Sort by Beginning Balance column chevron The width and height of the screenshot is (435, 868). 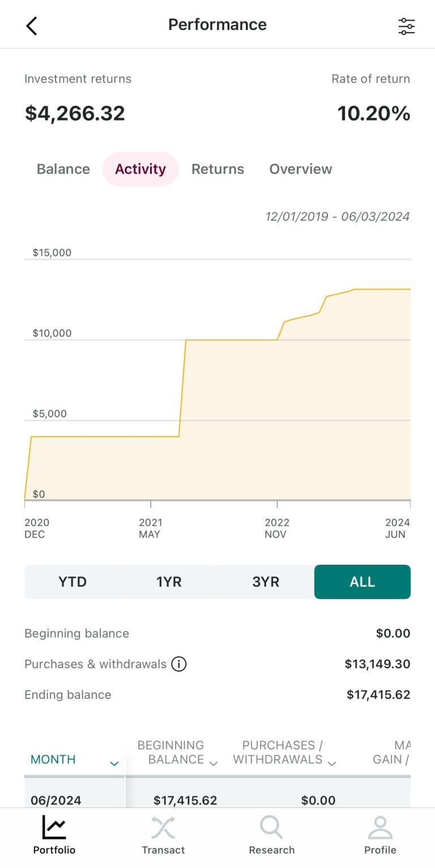tap(214, 763)
